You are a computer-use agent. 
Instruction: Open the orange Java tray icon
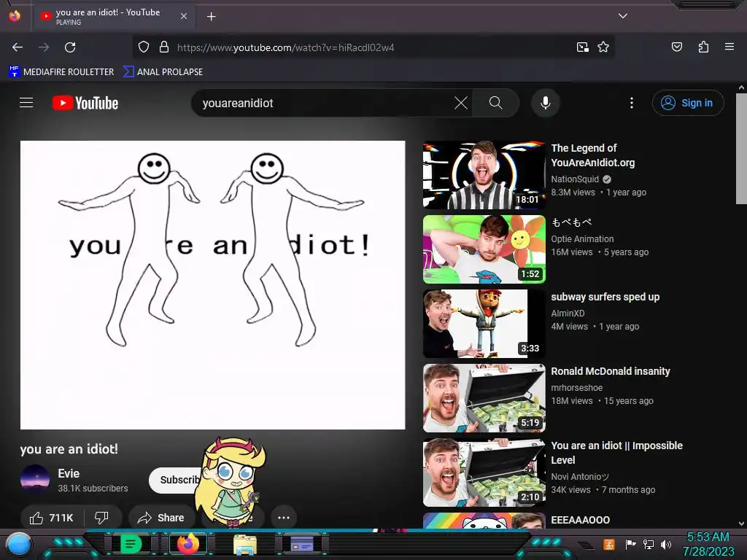coord(609,544)
